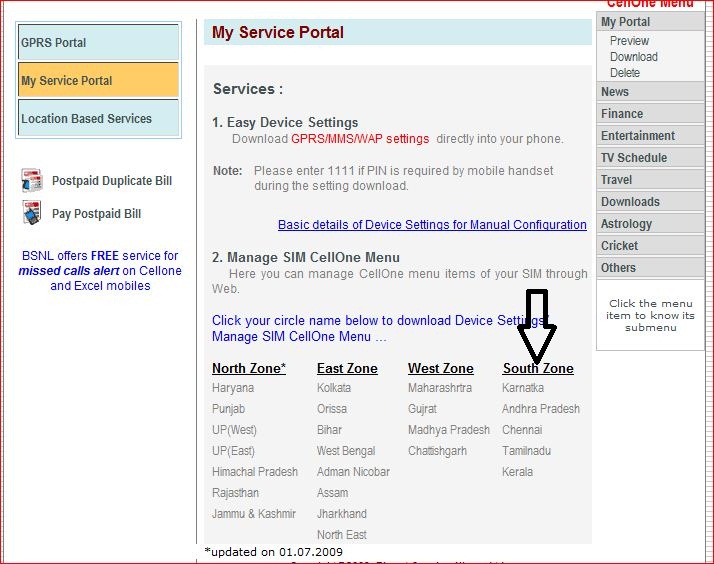Select Download under My Portal
The image size is (714, 564).
click(x=634, y=56)
